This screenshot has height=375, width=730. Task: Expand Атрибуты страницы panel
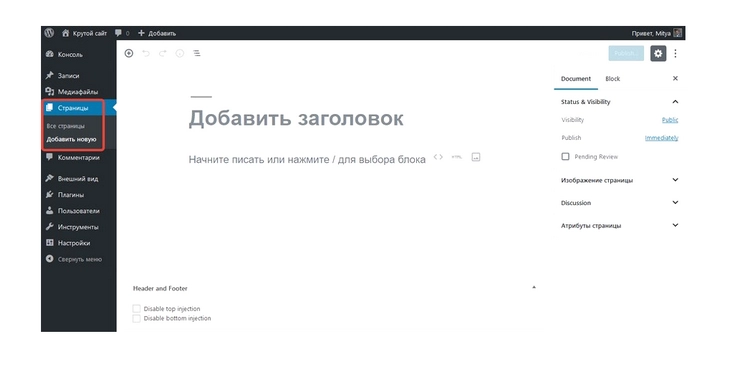[x=619, y=225]
